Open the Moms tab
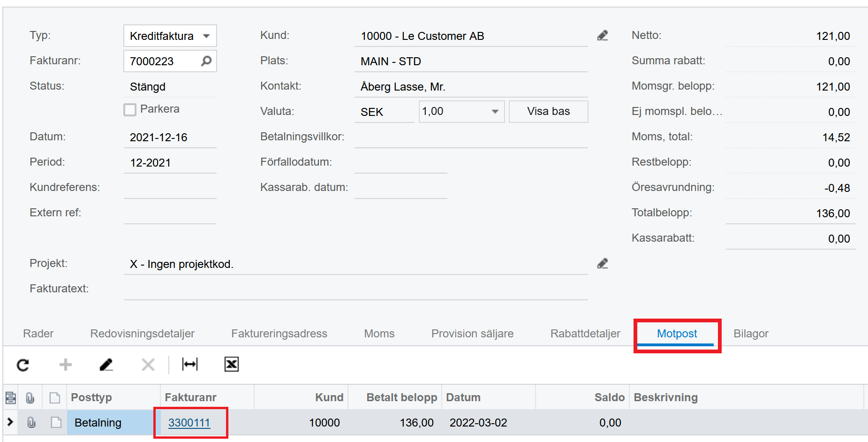The width and height of the screenshot is (868, 442). (x=379, y=333)
